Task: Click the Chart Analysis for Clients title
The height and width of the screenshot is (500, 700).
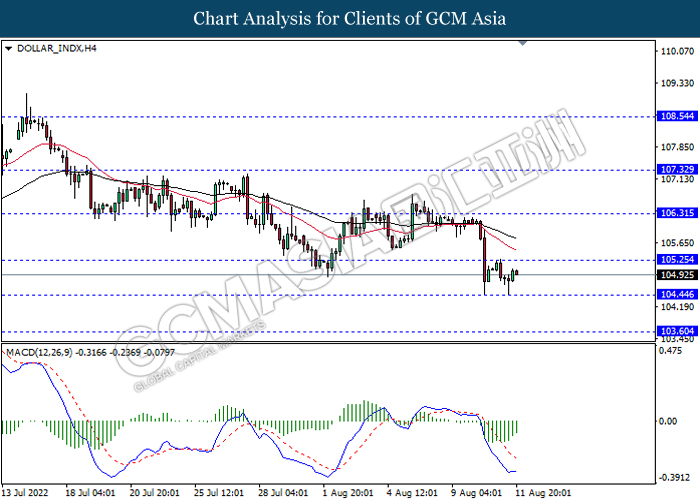Action: [350, 18]
